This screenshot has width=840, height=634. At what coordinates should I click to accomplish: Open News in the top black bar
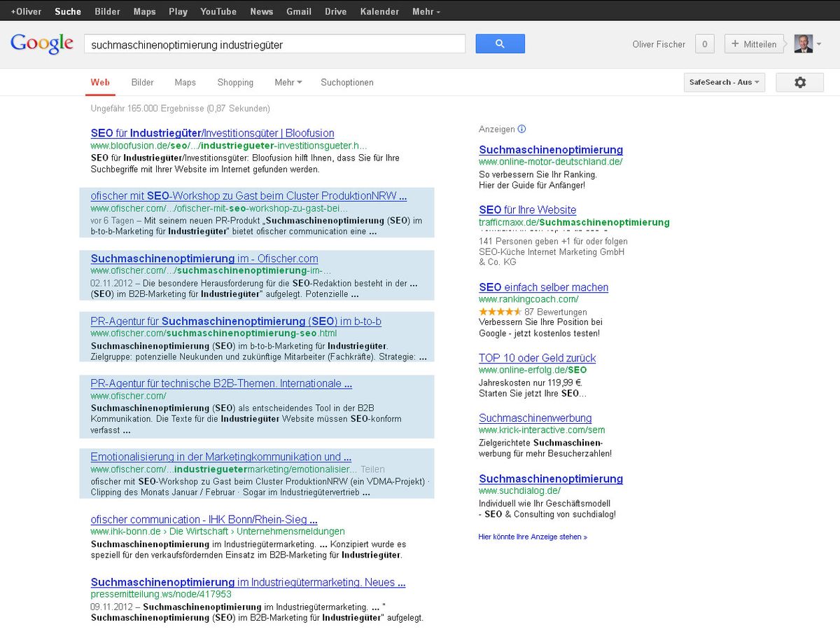tap(262, 11)
